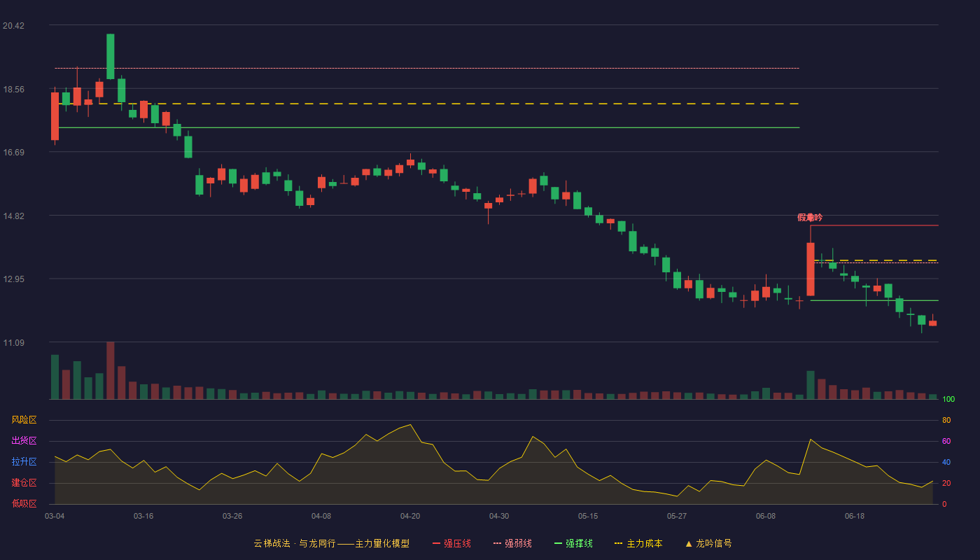Click the 60 indicator scale label
Image resolution: width=980 pixels, height=560 pixels.
coord(946,441)
